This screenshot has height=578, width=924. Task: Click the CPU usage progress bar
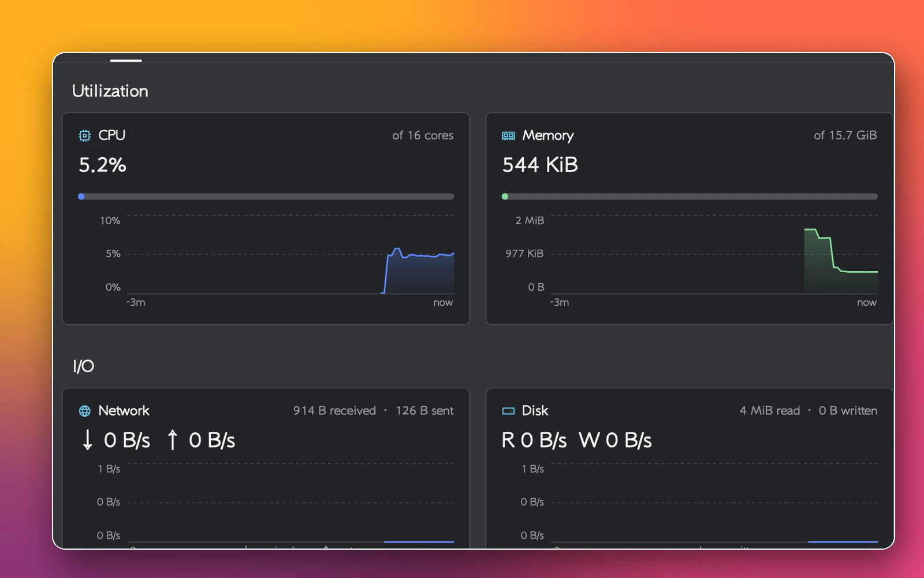(266, 197)
